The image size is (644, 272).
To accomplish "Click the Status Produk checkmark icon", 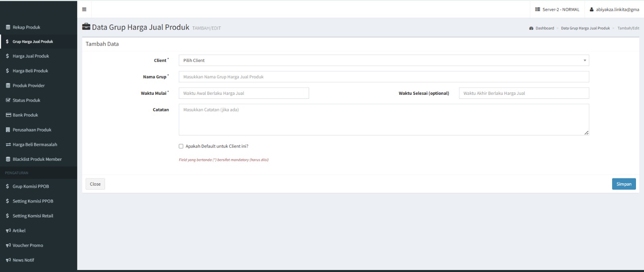I will point(8,100).
